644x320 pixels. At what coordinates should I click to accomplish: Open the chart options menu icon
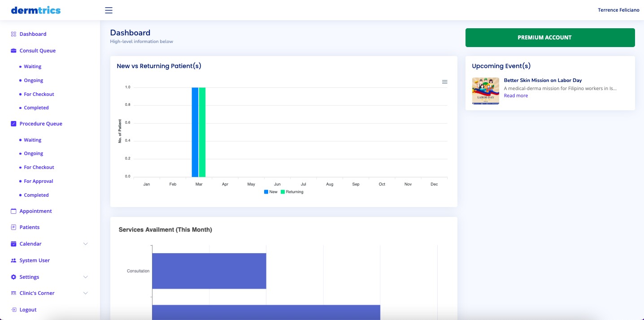point(444,82)
